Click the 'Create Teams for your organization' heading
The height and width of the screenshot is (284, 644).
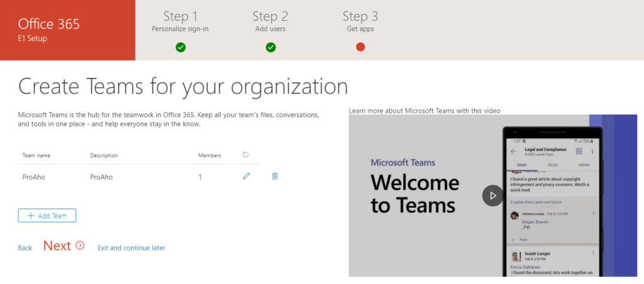(x=183, y=87)
